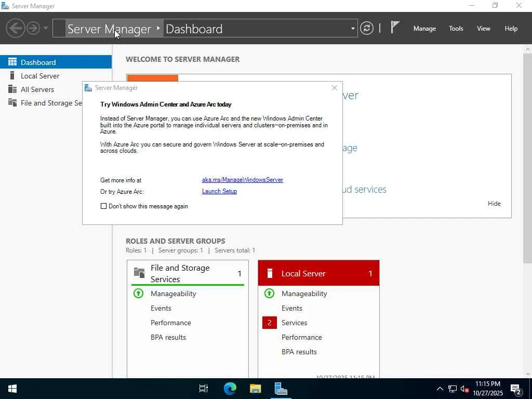Click the red Services alert count badge

point(270,323)
